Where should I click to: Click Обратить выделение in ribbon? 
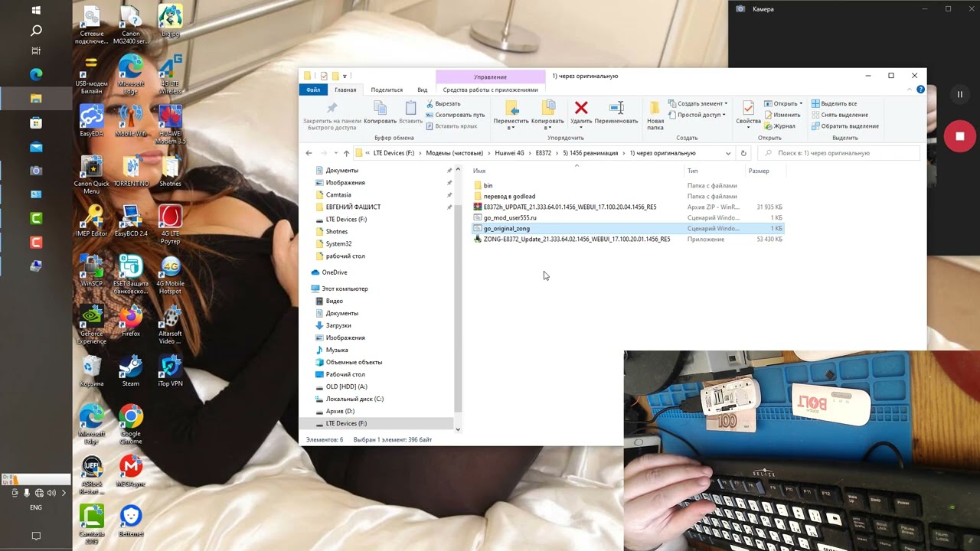[844, 126]
